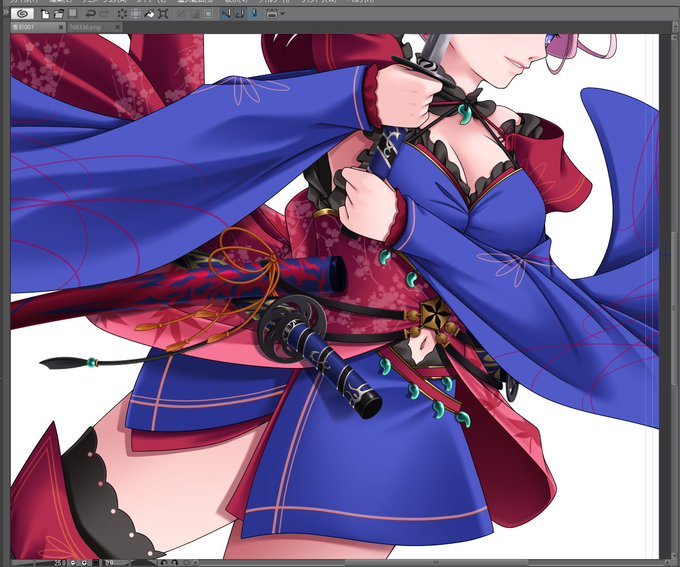Open dropdown arrow beside the support icon

282,14
